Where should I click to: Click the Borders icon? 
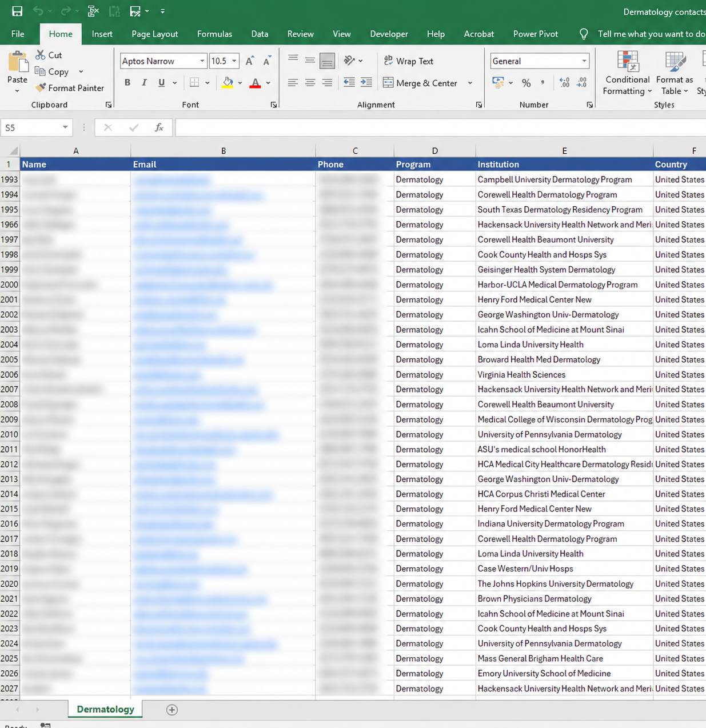(x=194, y=83)
